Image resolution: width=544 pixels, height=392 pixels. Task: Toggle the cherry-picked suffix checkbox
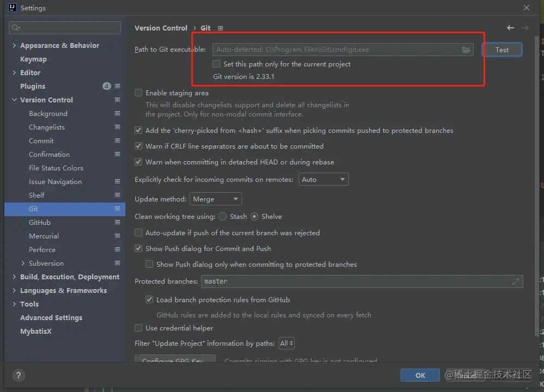click(138, 130)
